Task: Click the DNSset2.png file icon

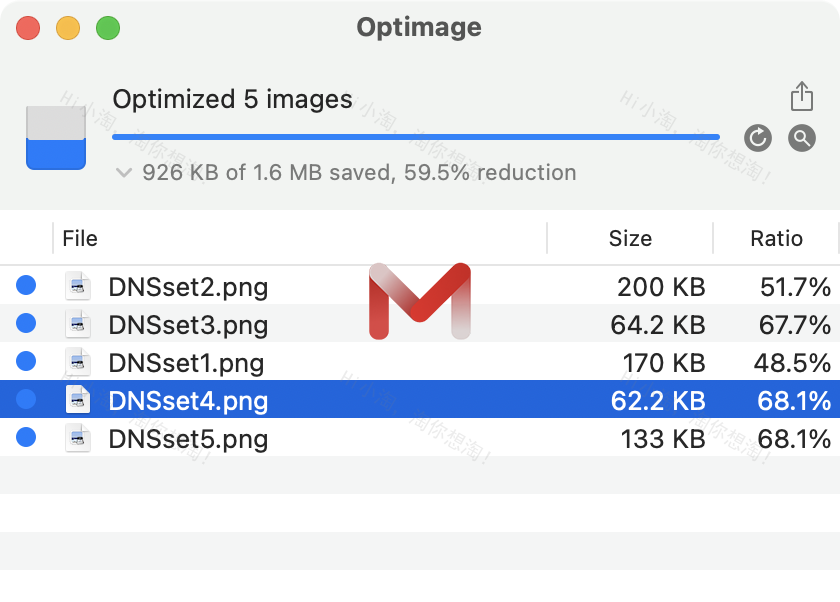Action: click(76, 286)
